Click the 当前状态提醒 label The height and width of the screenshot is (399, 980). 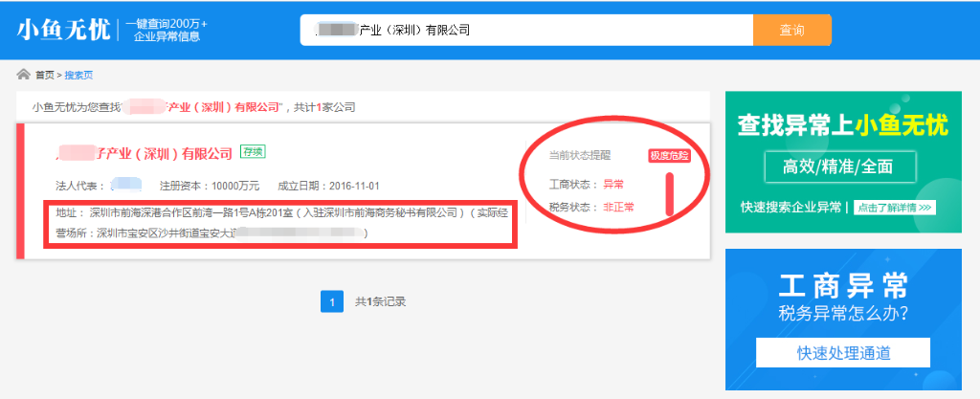(579, 155)
